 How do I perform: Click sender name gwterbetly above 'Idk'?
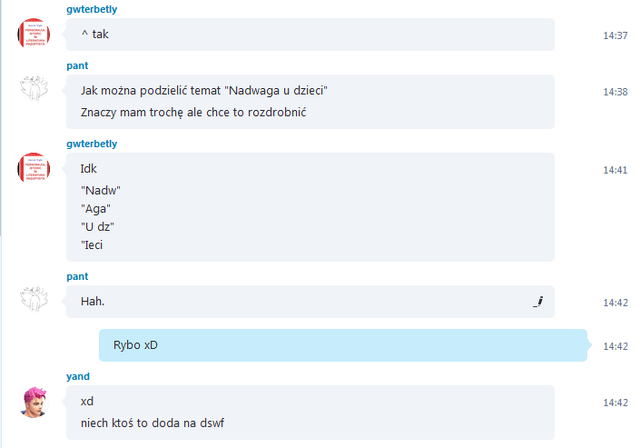[x=92, y=144]
